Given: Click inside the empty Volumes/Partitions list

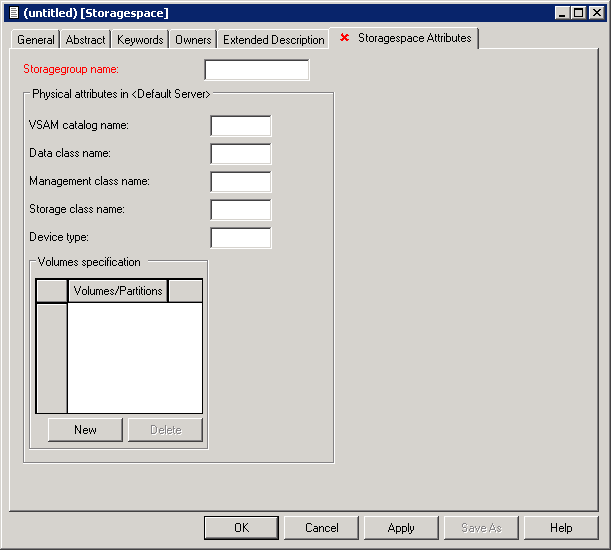Looking at the screenshot, I should click(x=135, y=358).
